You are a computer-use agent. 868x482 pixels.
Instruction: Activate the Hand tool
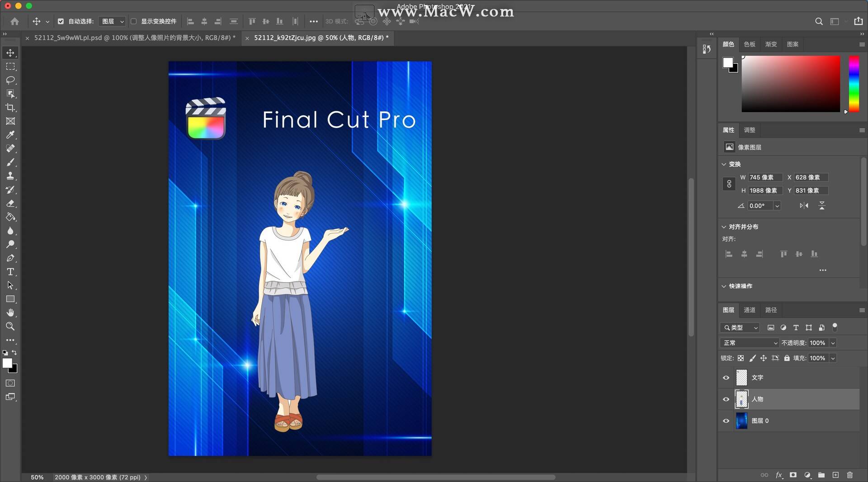(10, 313)
